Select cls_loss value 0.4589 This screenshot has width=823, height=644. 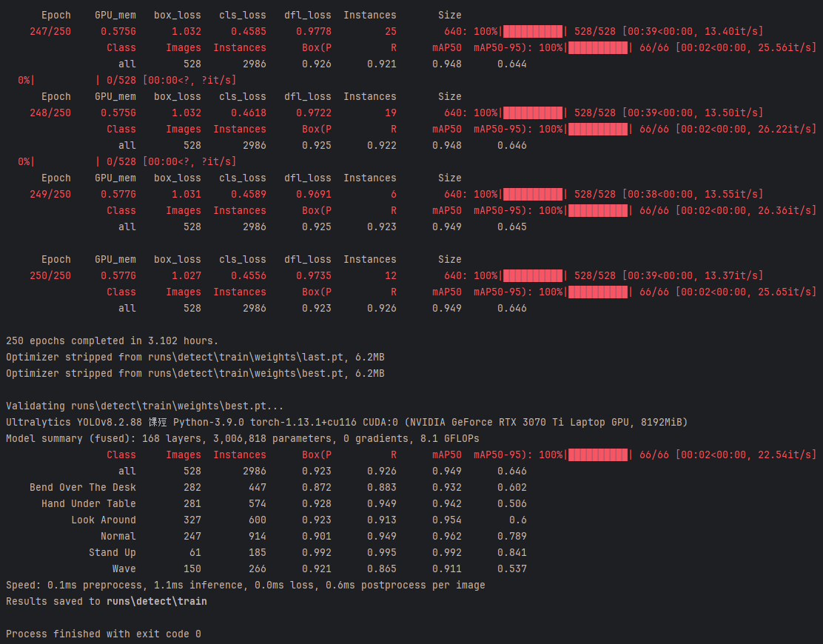[249, 194]
